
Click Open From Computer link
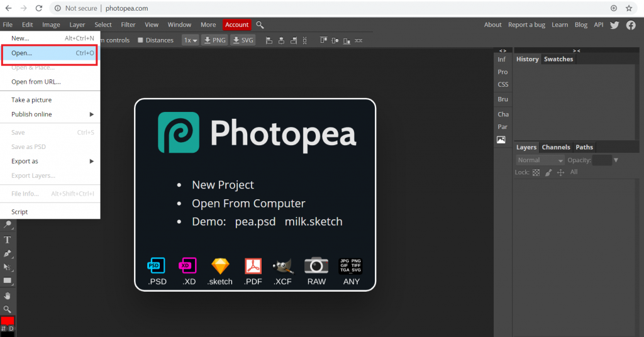[x=248, y=204]
